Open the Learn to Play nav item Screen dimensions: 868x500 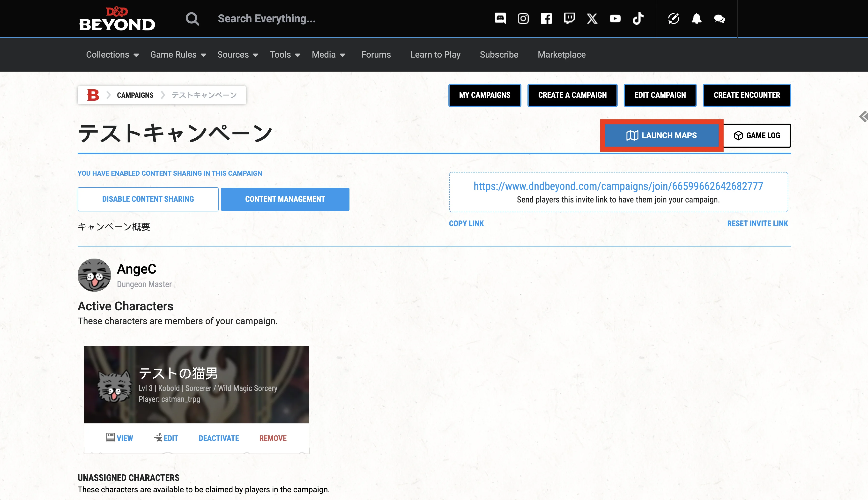435,55
